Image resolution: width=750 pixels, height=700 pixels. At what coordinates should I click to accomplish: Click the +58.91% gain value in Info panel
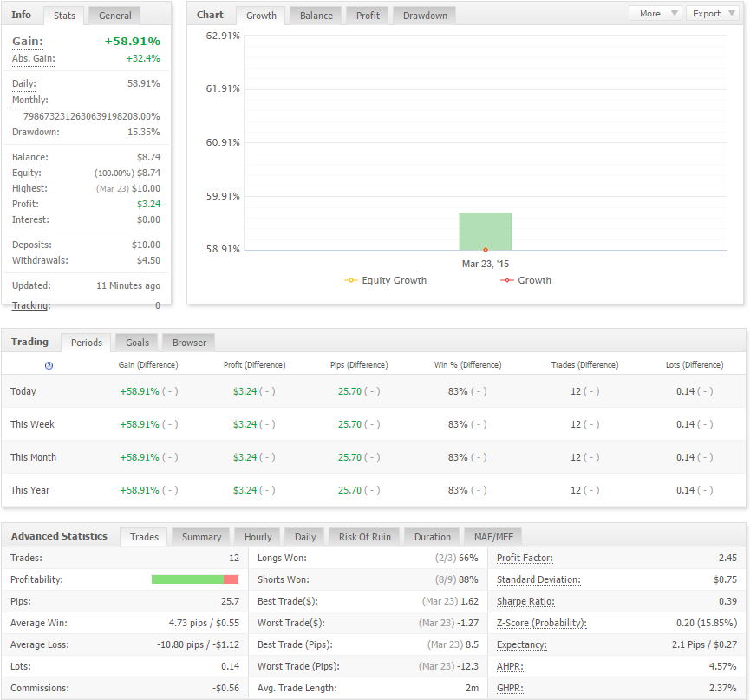133,42
